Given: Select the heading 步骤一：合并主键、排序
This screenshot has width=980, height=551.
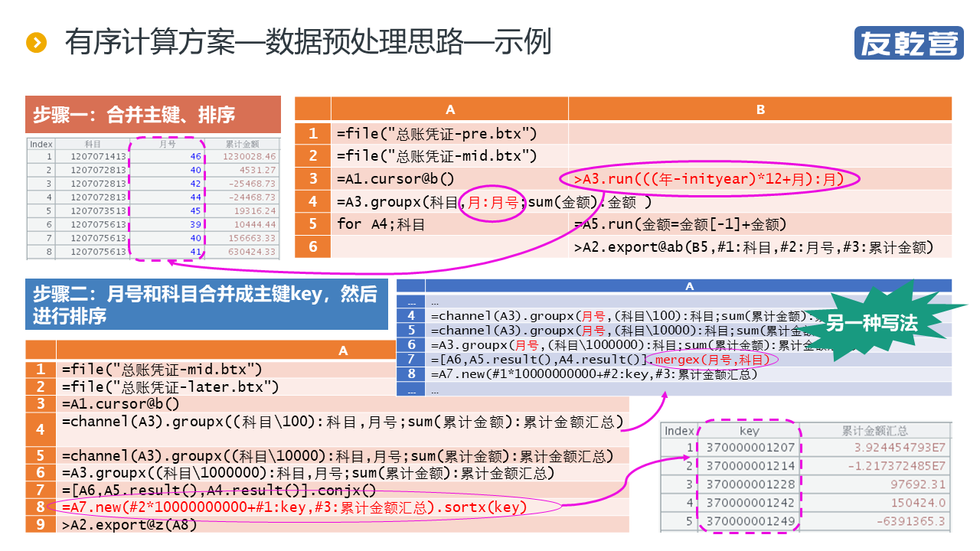Looking at the screenshot, I should [x=133, y=116].
